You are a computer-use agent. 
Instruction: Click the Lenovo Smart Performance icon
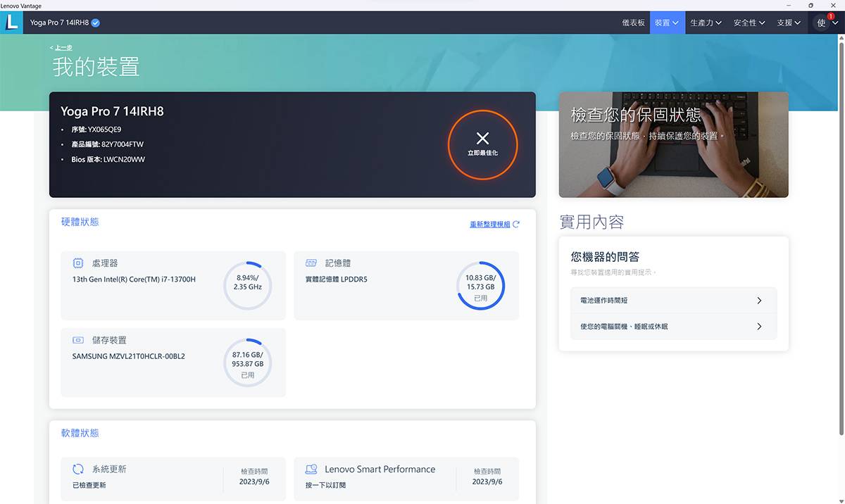coord(311,469)
